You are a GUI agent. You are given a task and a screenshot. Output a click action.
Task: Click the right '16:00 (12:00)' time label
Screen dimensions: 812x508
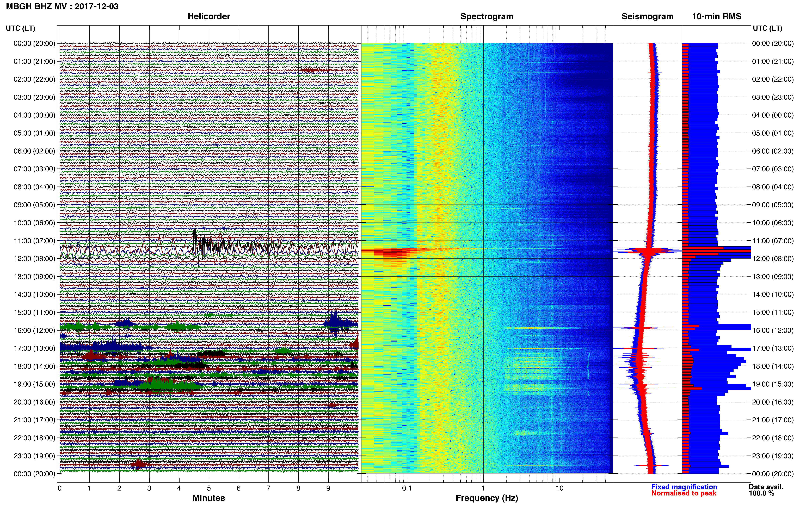point(773,330)
